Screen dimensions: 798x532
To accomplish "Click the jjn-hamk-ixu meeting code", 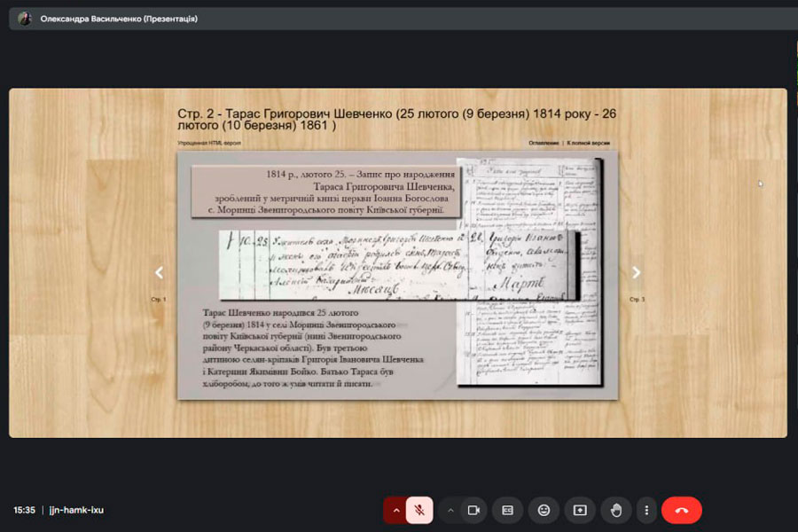I will (77, 510).
